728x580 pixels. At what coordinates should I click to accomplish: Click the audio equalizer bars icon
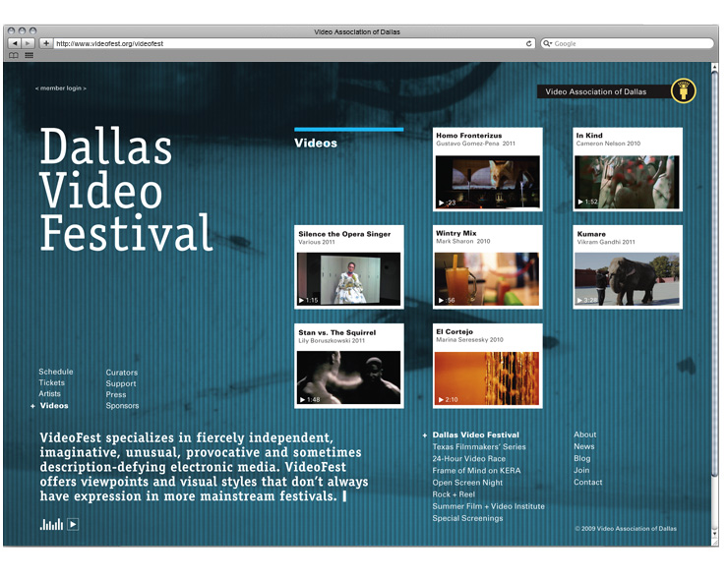(51, 524)
